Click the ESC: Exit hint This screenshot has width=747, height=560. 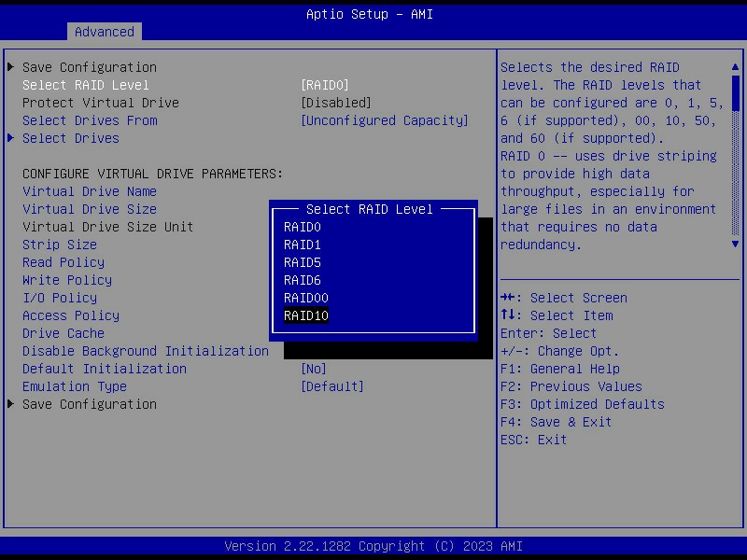coord(533,440)
